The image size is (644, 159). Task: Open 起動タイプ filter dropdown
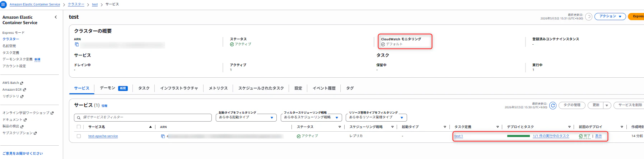246,117
